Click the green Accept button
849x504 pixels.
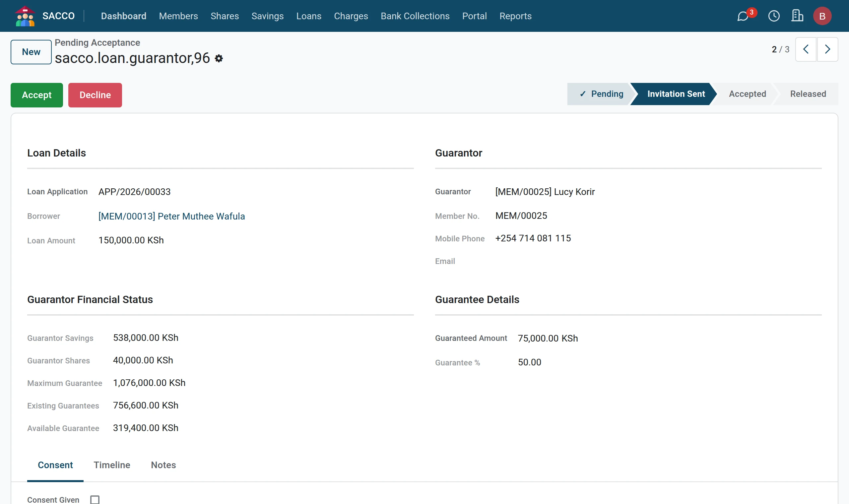coord(37,95)
